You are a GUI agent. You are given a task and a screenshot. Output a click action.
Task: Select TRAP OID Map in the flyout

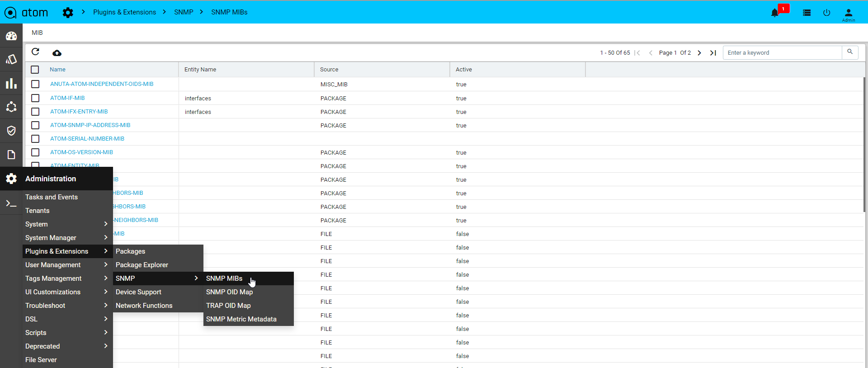249,306
